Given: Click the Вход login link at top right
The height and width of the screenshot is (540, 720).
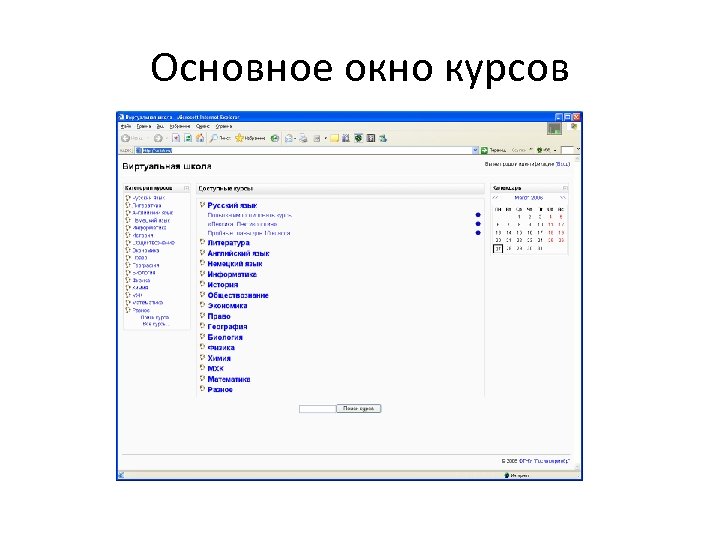Looking at the screenshot, I should (x=562, y=164).
